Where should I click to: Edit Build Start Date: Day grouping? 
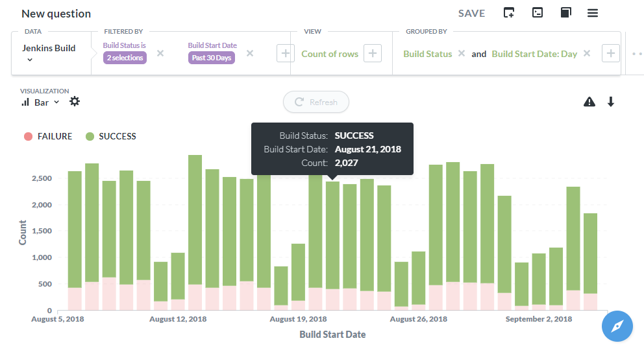coord(534,54)
